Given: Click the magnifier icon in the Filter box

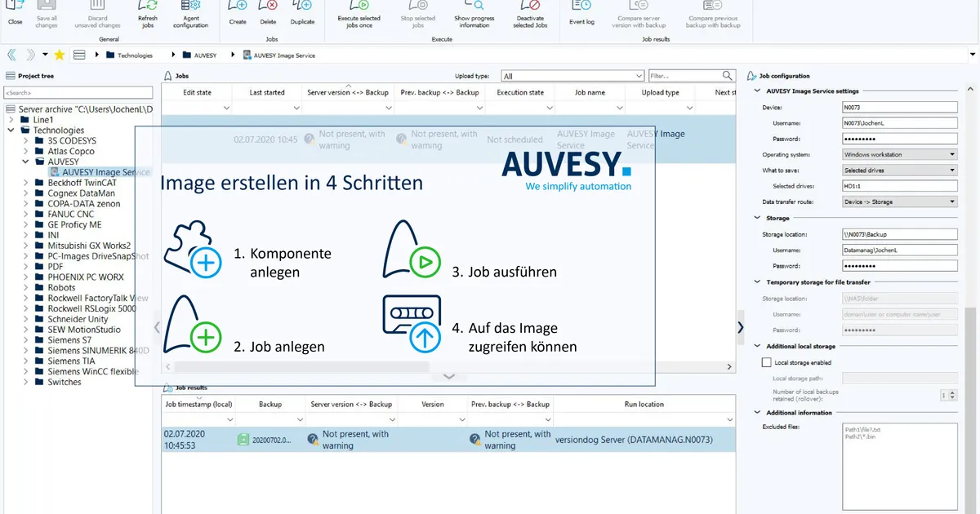Looking at the screenshot, I should point(728,76).
